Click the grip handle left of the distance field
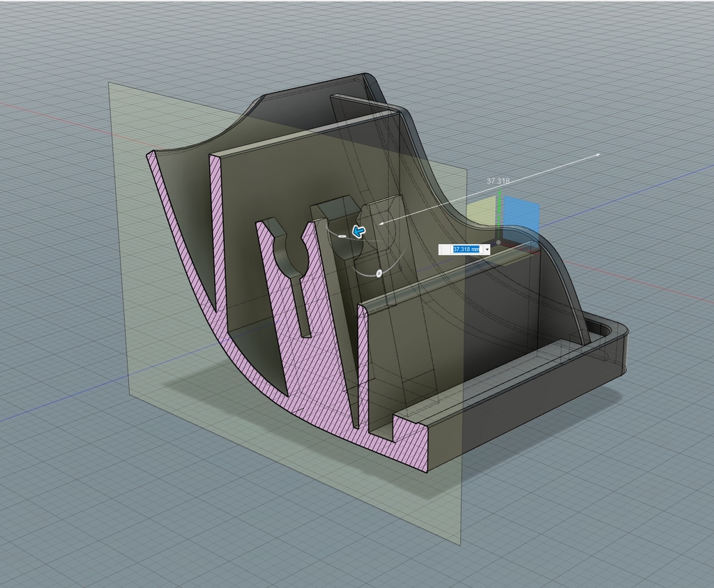The image size is (714, 588). 444,249
